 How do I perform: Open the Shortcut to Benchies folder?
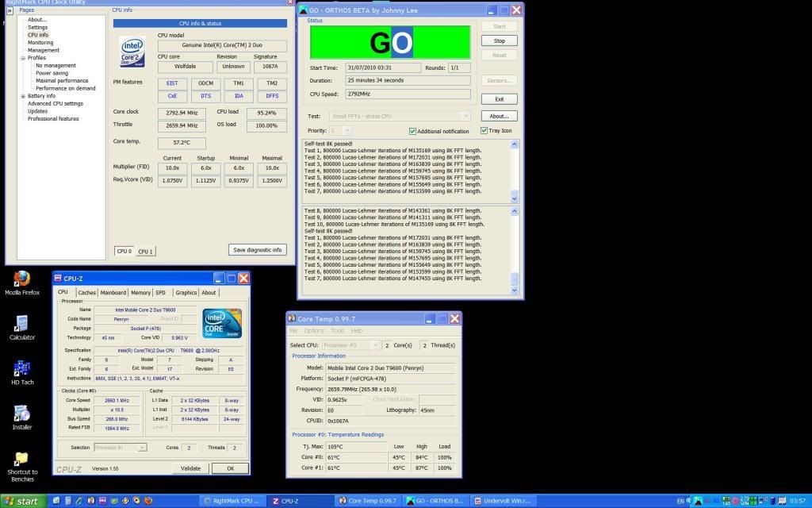[22, 467]
